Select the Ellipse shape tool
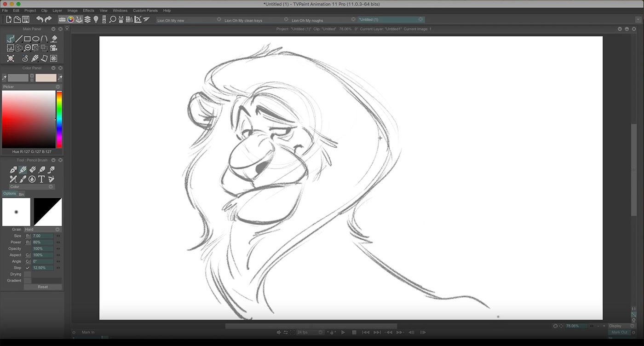644x346 pixels. (36, 39)
